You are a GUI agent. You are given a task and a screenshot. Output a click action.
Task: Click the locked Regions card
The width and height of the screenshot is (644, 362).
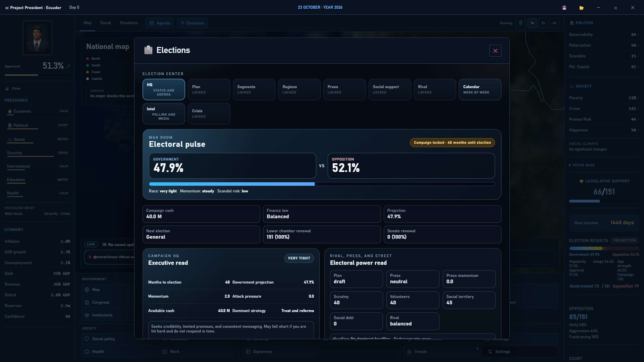299,89
